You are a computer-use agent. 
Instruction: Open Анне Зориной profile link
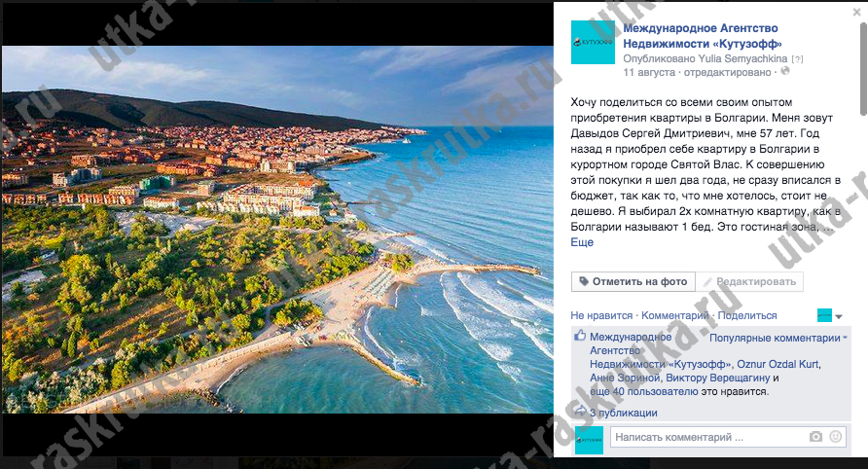(625, 378)
